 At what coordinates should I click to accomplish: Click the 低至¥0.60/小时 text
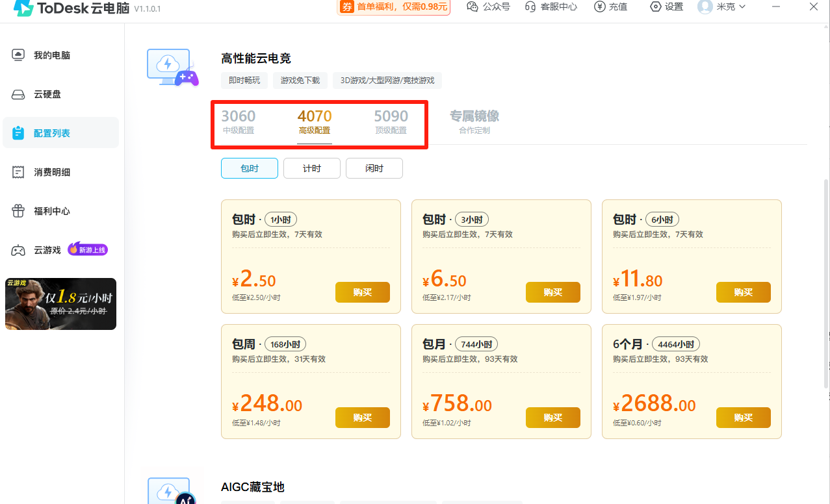coord(637,423)
